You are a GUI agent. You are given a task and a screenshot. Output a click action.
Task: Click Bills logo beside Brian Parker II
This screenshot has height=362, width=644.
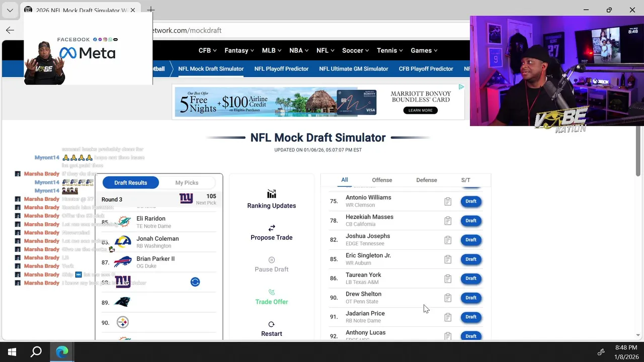click(123, 262)
